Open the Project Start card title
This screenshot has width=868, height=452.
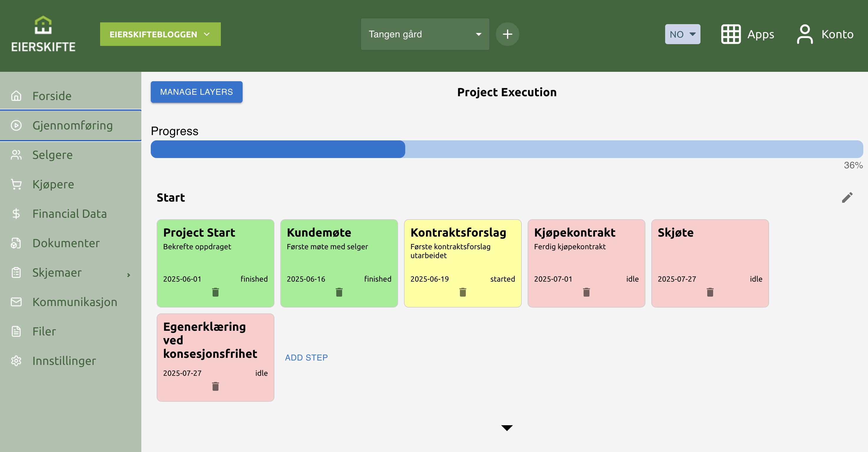pyautogui.click(x=199, y=233)
